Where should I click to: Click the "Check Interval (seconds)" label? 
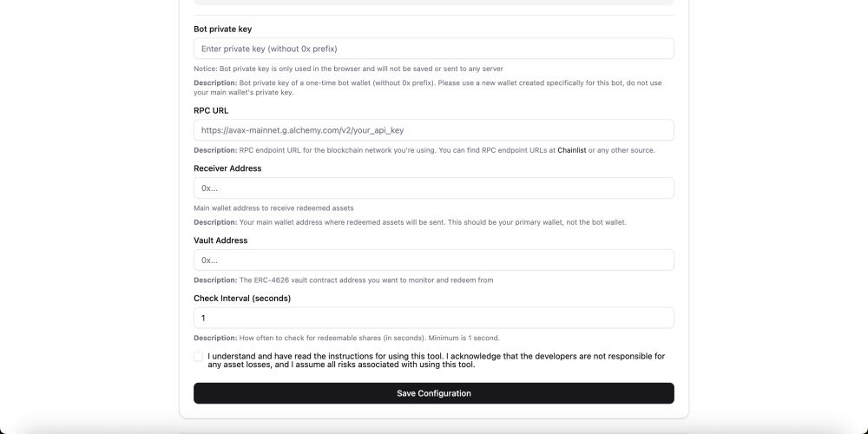coord(242,299)
